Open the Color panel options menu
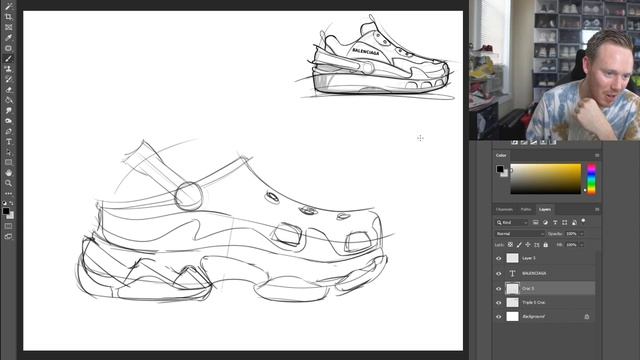Viewport: 640px width, 360px height. (597, 156)
